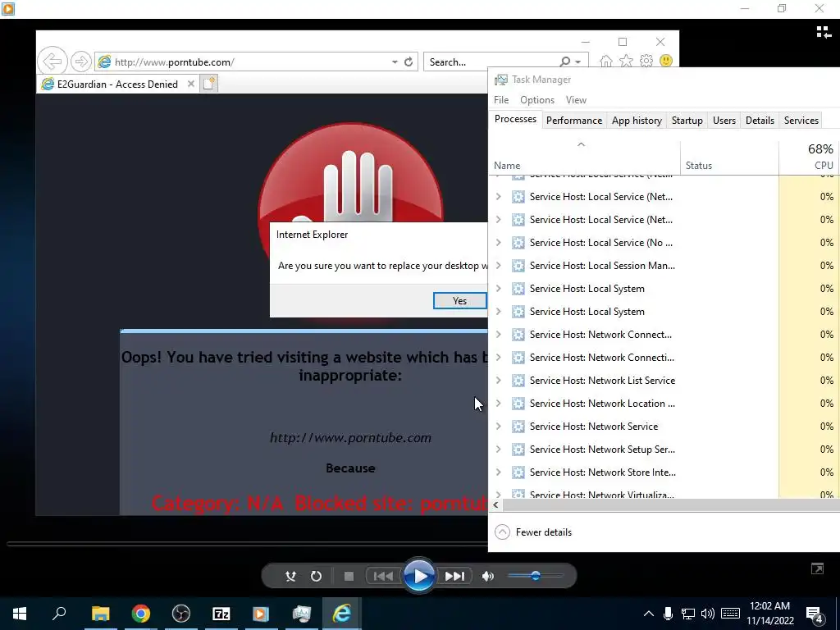Switch to the Services tab
The image size is (840, 630).
pyautogui.click(x=801, y=121)
